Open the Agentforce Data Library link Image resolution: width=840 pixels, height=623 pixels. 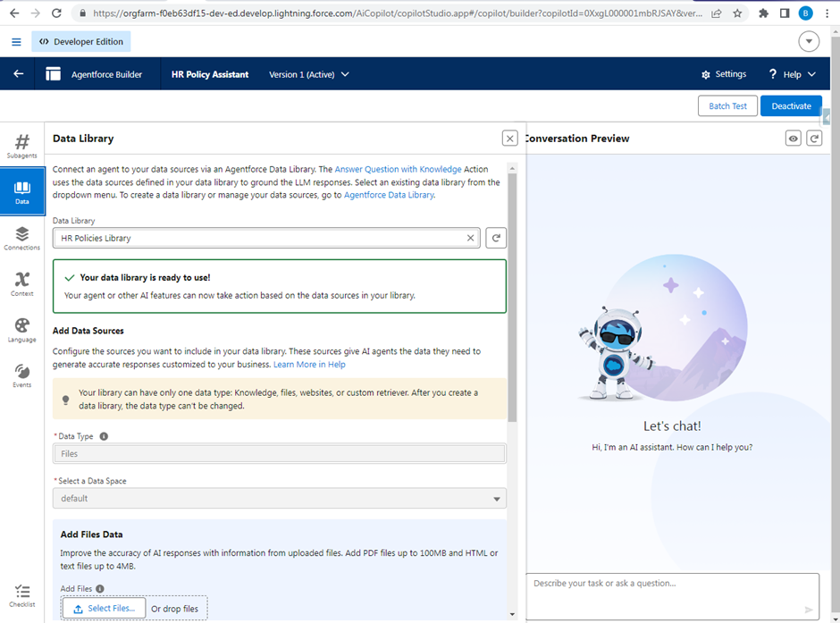tap(389, 195)
